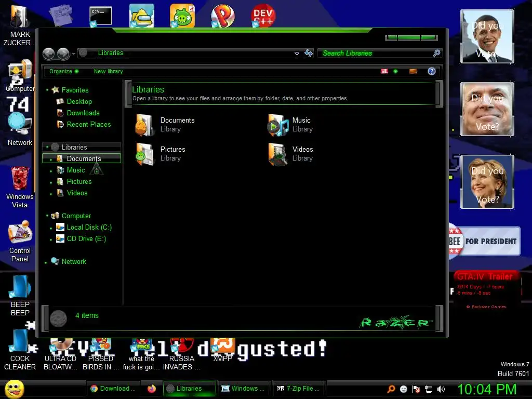Select the Videos library icon
This screenshot has width=532, height=399.
click(277, 154)
